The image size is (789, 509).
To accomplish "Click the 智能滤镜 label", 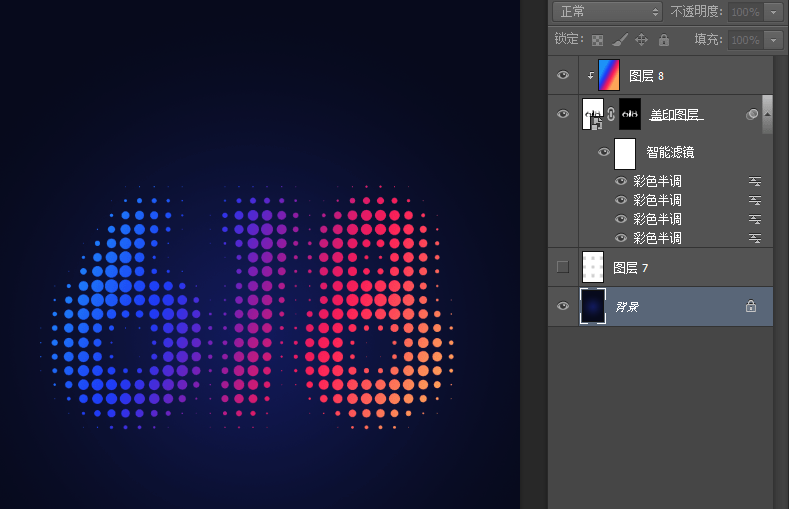I will pyautogui.click(x=670, y=152).
